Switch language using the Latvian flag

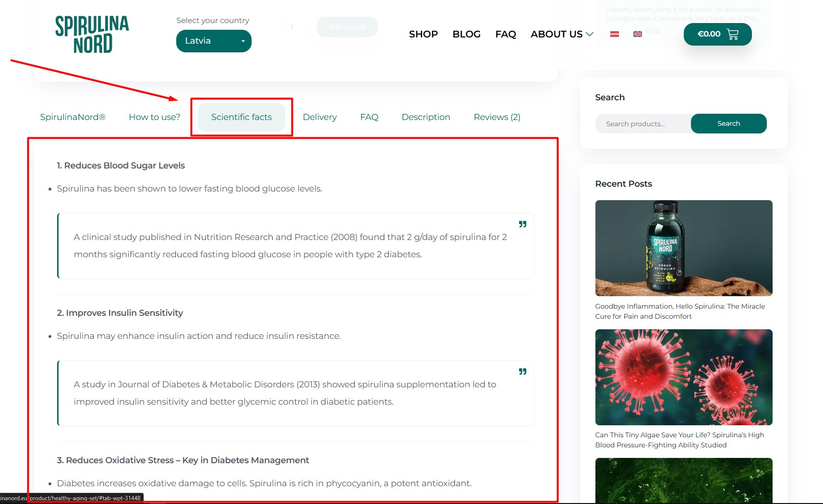(x=614, y=34)
